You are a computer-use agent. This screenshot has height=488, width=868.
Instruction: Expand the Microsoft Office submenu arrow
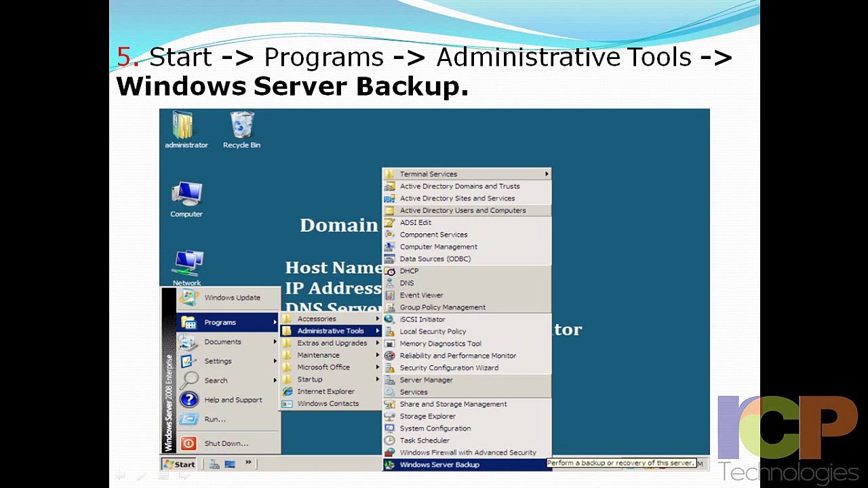(378, 367)
